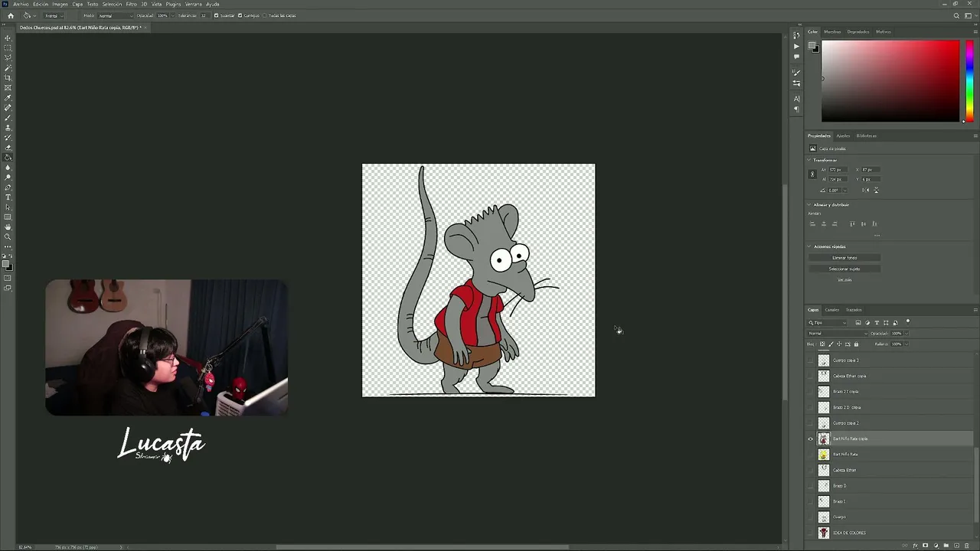980x551 pixels.
Task: Open the Edición menu
Action: point(41,4)
